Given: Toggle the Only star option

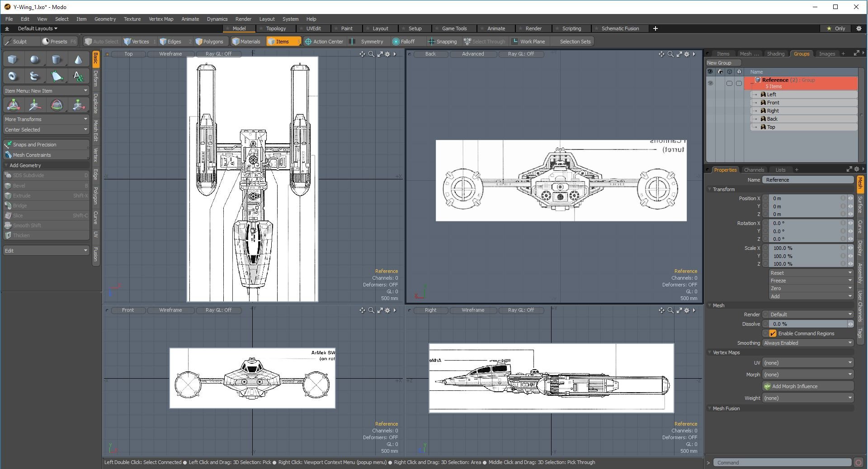Looking at the screenshot, I should pyautogui.click(x=835, y=28).
